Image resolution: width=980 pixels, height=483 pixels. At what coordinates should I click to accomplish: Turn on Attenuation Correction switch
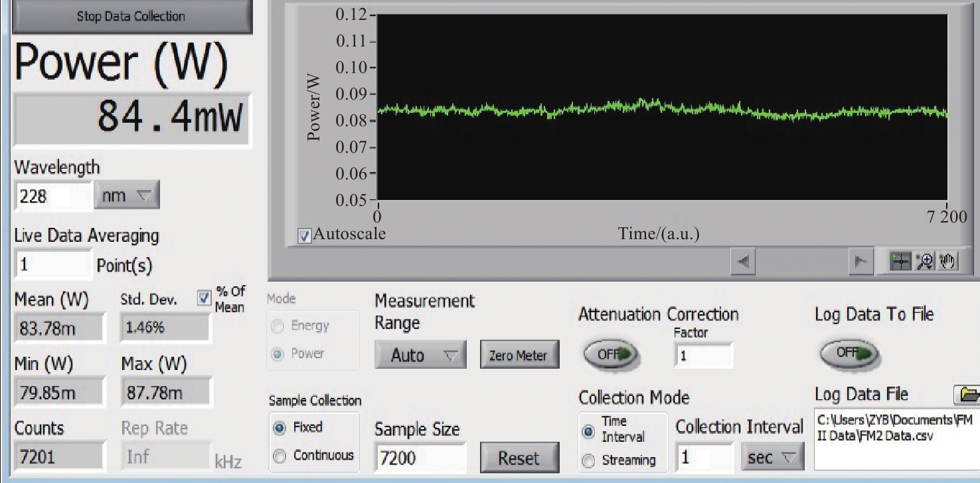click(x=609, y=355)
